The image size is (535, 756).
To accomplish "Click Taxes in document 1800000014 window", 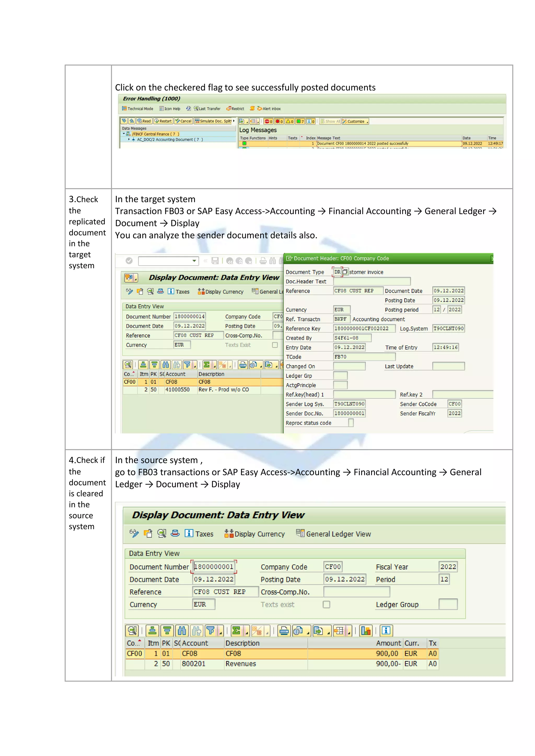I will point(179,291).
